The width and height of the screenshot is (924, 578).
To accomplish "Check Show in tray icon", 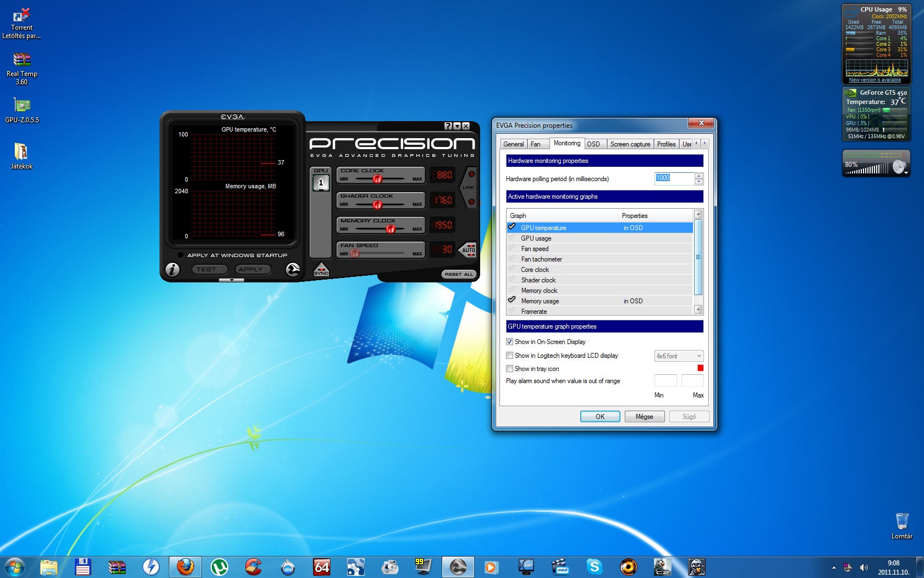I will tap(509, 369).
